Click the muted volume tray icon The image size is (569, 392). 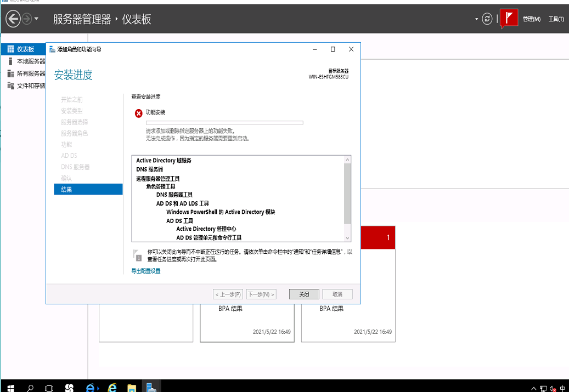pyautogui.click(x=553, y=388)
